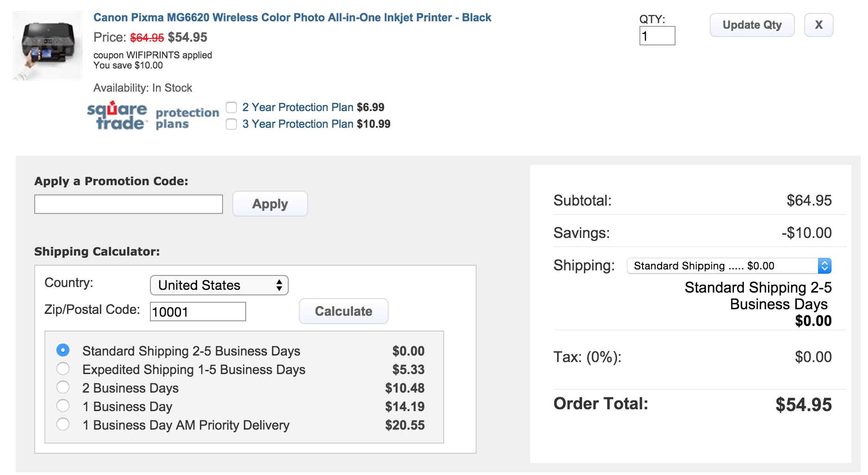Open the Country dropdown showing United States
The width and height of the screenshot is (868, 475).
click(219, 285)
